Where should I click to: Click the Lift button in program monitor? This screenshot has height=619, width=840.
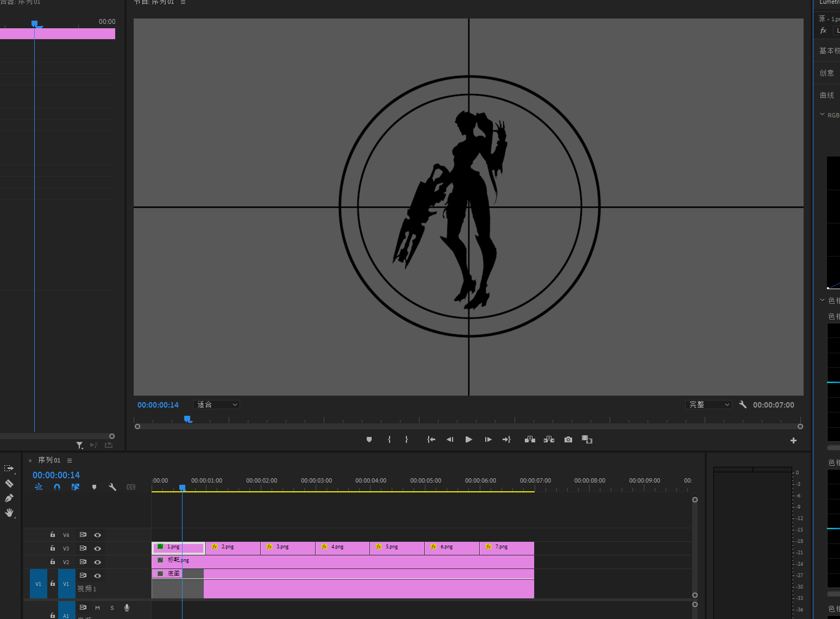(x=530, y=440)
